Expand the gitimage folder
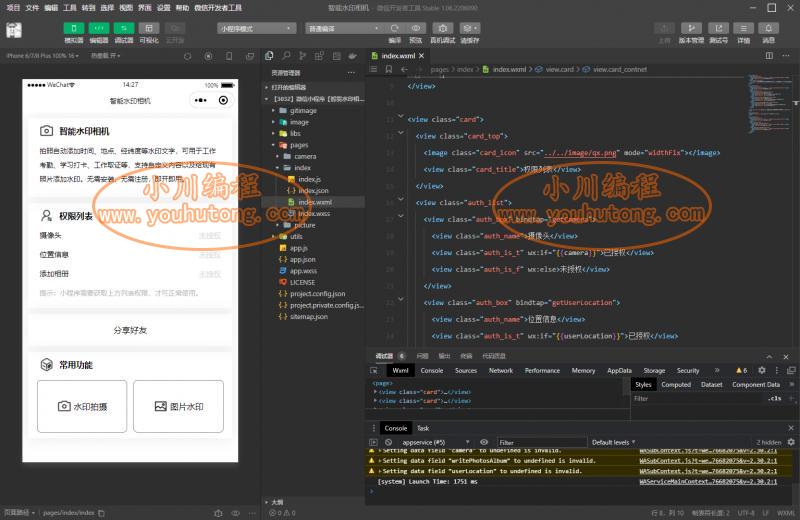Screen dimensions: 800x520 [x=303, y=111]
